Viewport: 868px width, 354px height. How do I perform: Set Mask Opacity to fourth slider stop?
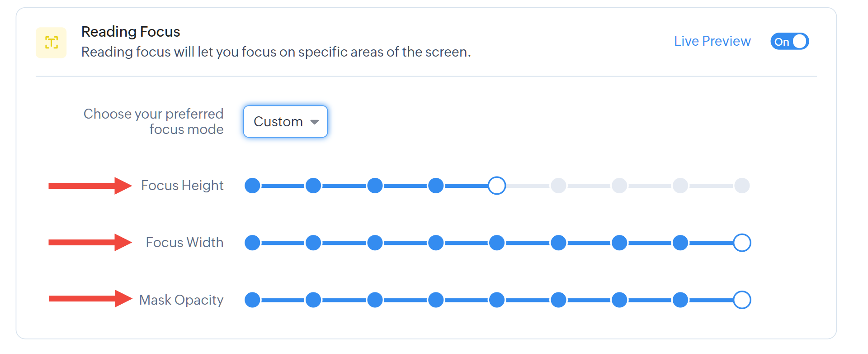[436, 300]
